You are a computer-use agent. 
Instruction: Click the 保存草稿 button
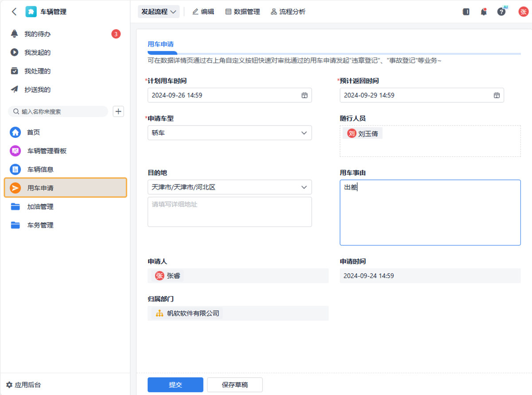(x=235, y=385)
